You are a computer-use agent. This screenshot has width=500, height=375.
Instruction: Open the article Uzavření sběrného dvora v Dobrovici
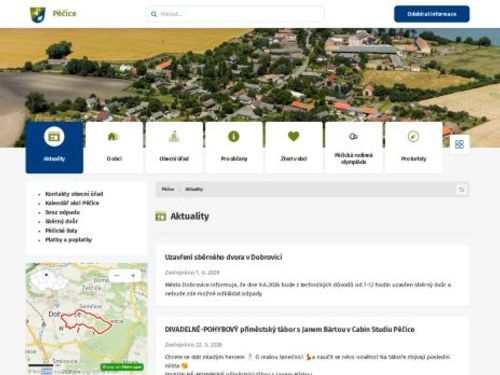pos(223,257)
